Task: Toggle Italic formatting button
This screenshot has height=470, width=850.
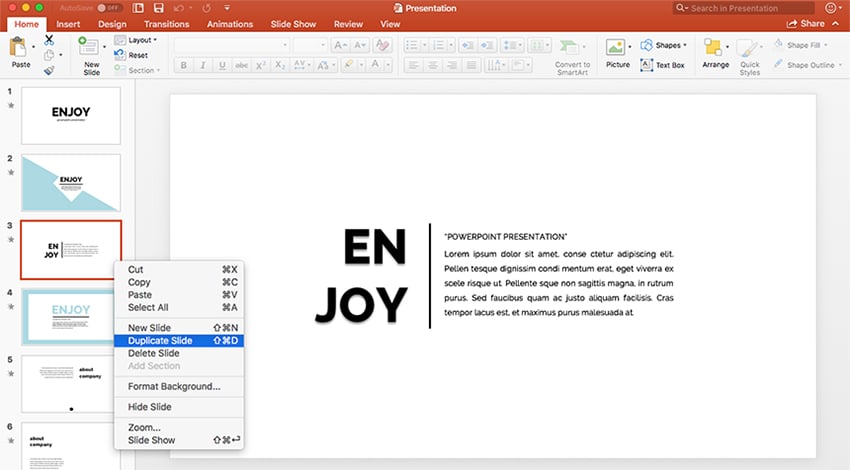Action: click(x=205, y=66)
